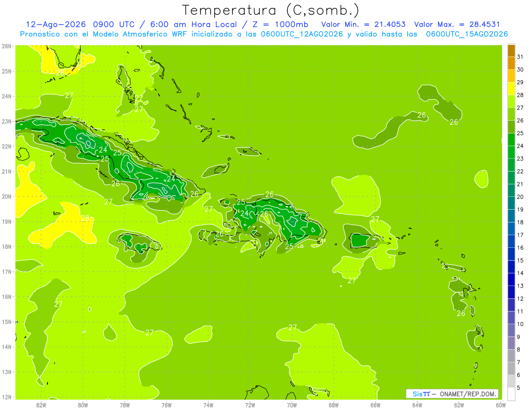Click the "15N" latitude axis label
This screenshot has height=411, width=532.
click(6, 322)
